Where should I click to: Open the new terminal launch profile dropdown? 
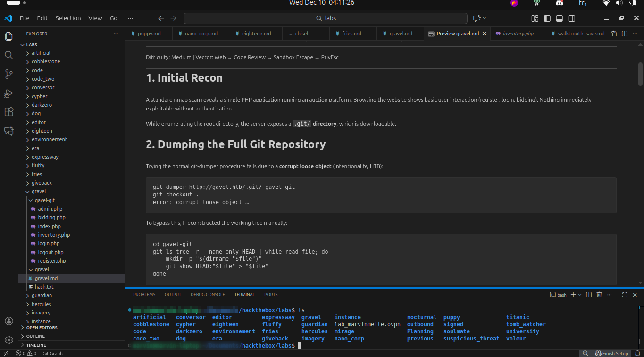coord(580,295)
